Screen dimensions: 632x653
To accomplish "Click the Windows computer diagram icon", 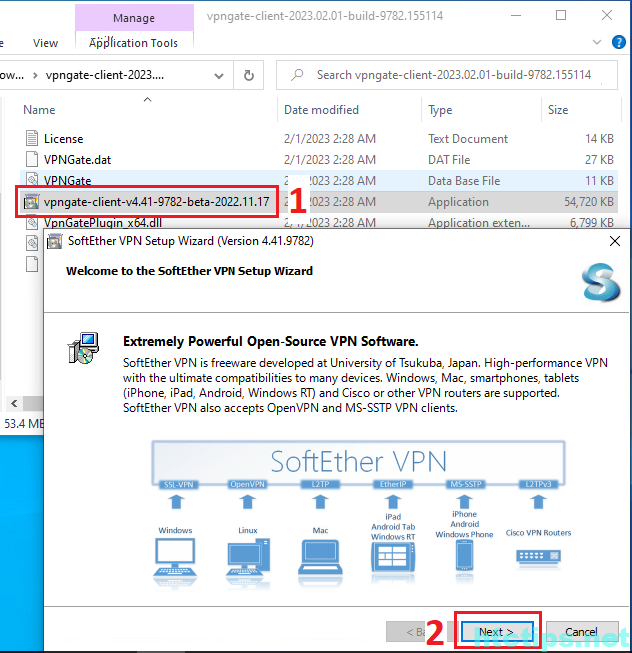I will (175, 559).
